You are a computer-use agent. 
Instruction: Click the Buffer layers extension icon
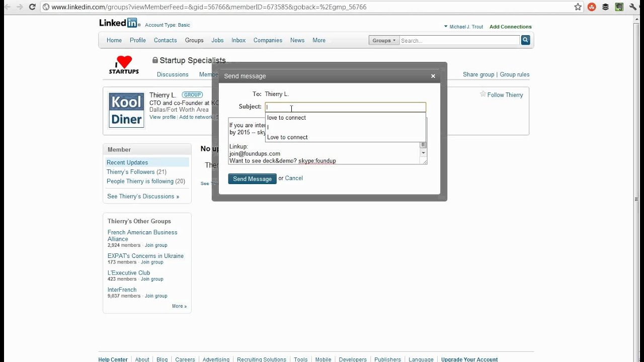605,7
